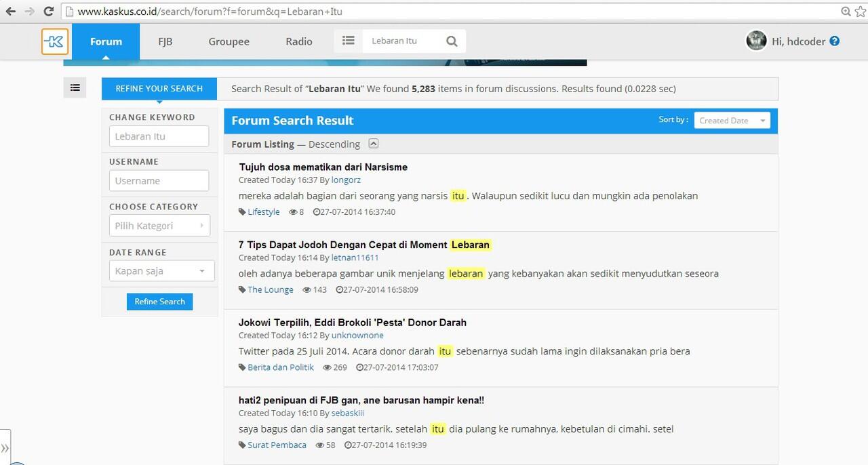This screenshot has width=868, height=465.
Task: Click the Kaskus logo icon
Action: click(x=54, y=41)
